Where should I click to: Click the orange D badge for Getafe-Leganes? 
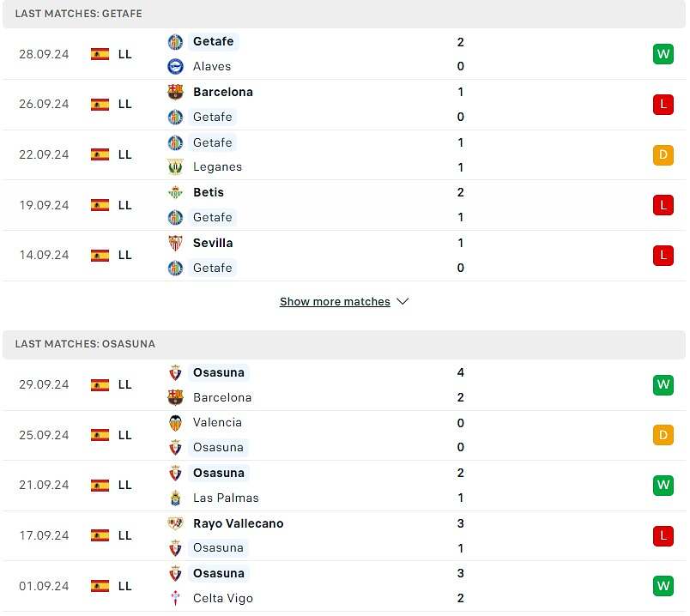pos(663,154)
